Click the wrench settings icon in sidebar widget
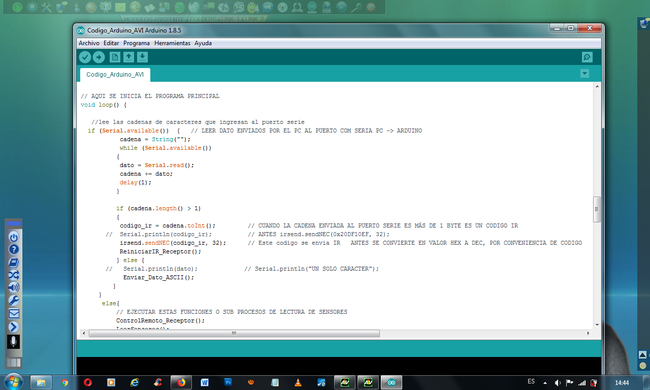650x390 pixels. (x=14, y=300)
